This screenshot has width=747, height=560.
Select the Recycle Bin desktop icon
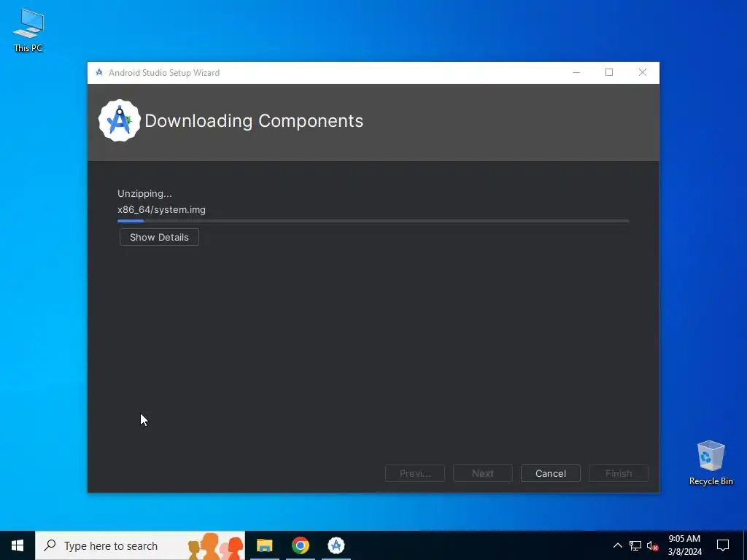click(711, 463)
